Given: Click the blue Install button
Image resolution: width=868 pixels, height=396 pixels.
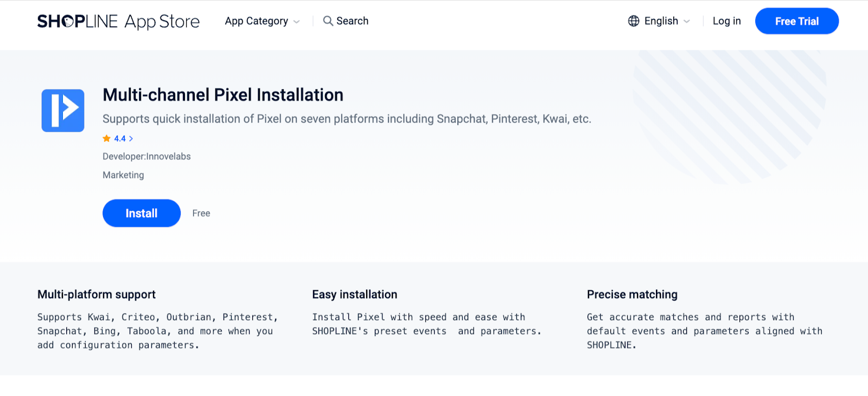Looking at the screenshot, I should point(142,213).
